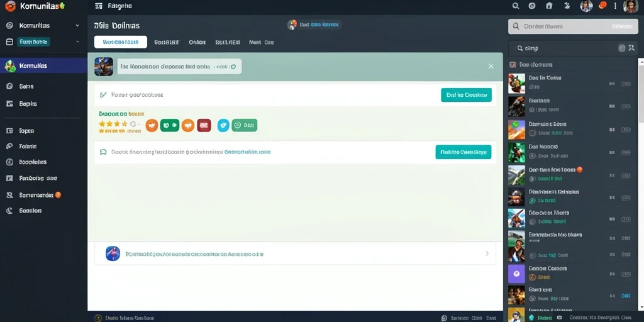Click the round friend avatar left of the orange notification icon
The image size is (644, 322).
pyautogui.click(x=586, y=6)
